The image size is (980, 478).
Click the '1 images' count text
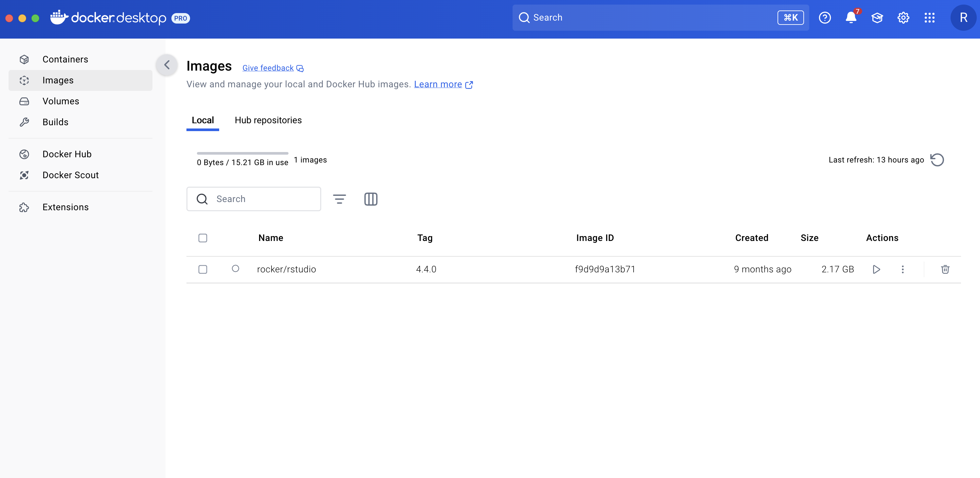coord(310,160)
